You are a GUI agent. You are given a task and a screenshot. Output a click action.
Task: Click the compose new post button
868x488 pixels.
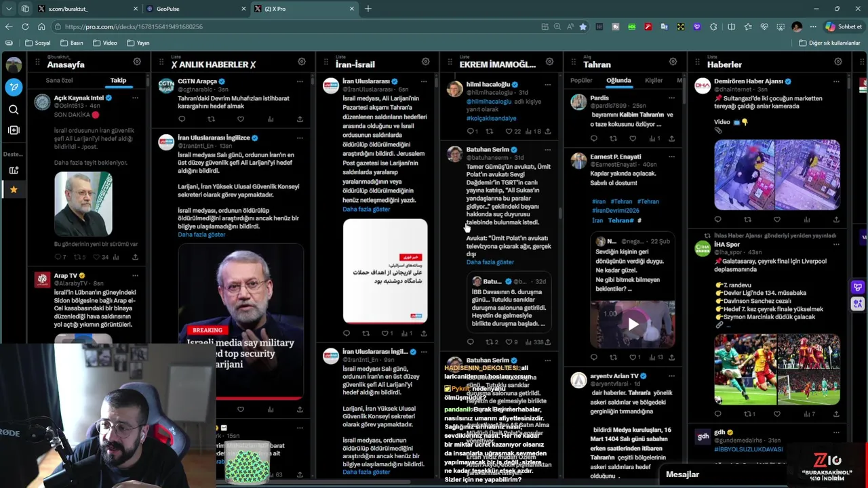pos(14,87)
